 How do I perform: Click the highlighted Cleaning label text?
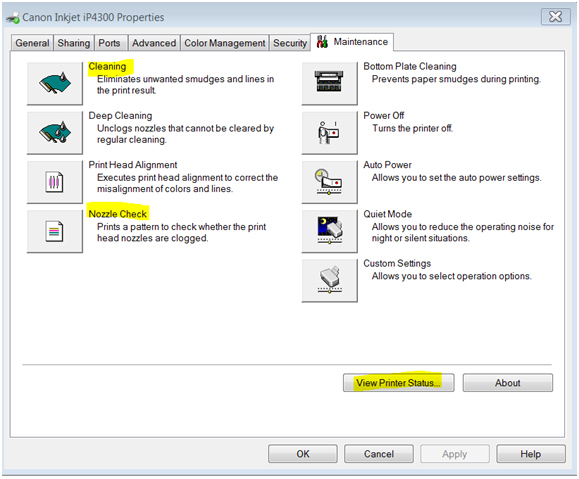point(107,66)
